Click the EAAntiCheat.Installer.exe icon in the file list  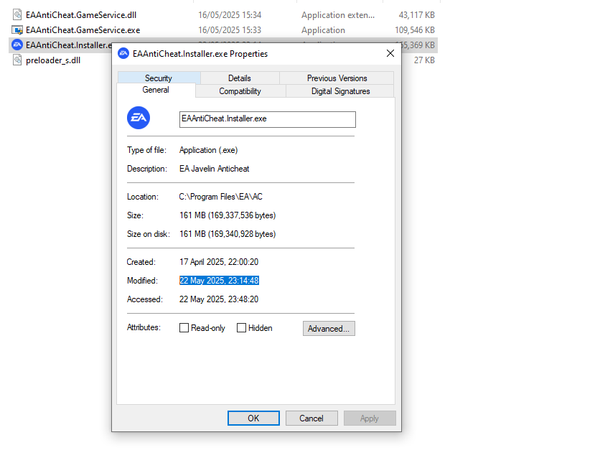click(x=17, y=45)
